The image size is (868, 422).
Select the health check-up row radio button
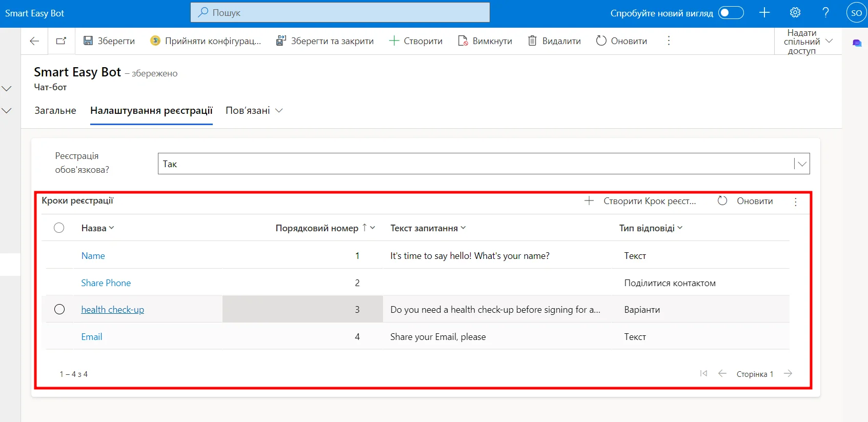[59, 309]
